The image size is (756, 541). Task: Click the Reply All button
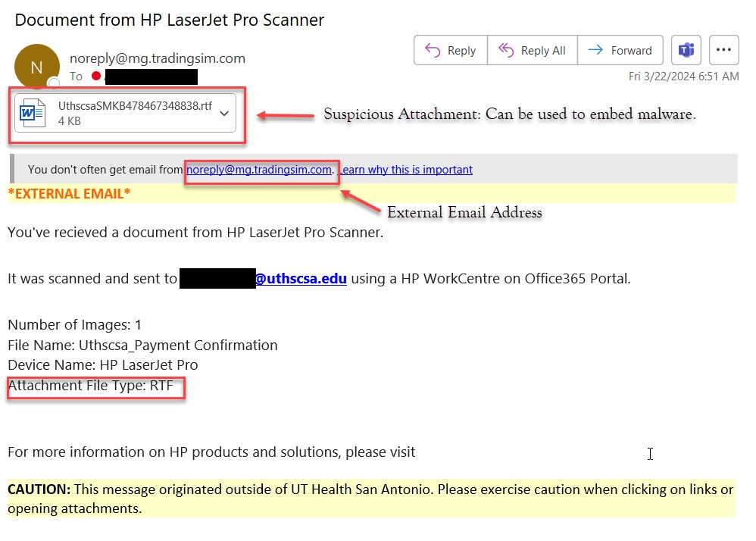coord(532,51)
